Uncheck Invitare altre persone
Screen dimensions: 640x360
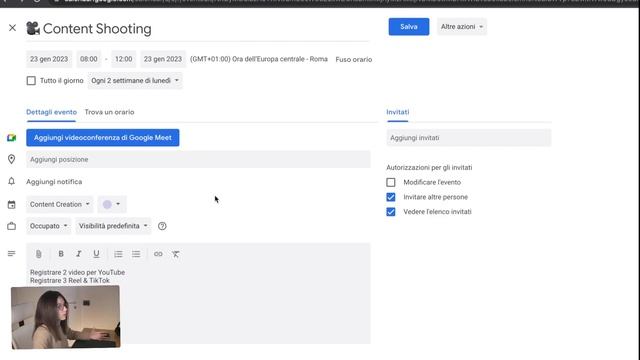[391, 197]
